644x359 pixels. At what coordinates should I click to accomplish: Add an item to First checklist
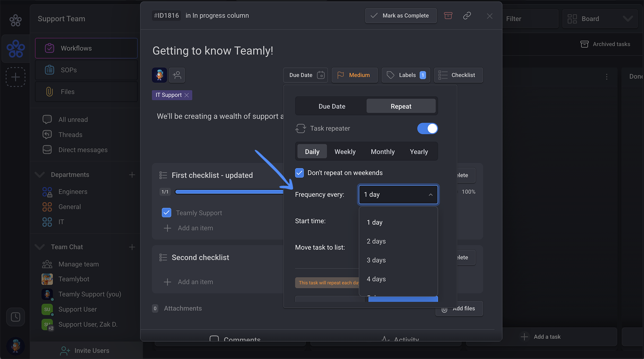pos(189,228)
